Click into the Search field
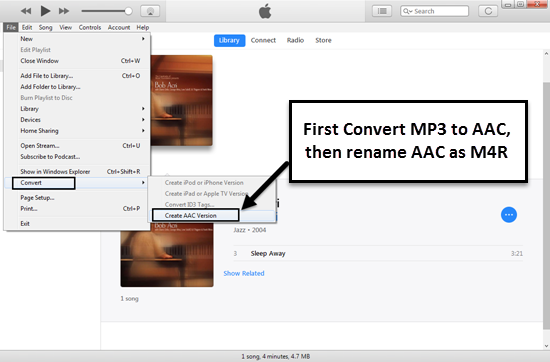Image resolution: width=550 pixels, height=362 pixels. (x=434, y=11)
